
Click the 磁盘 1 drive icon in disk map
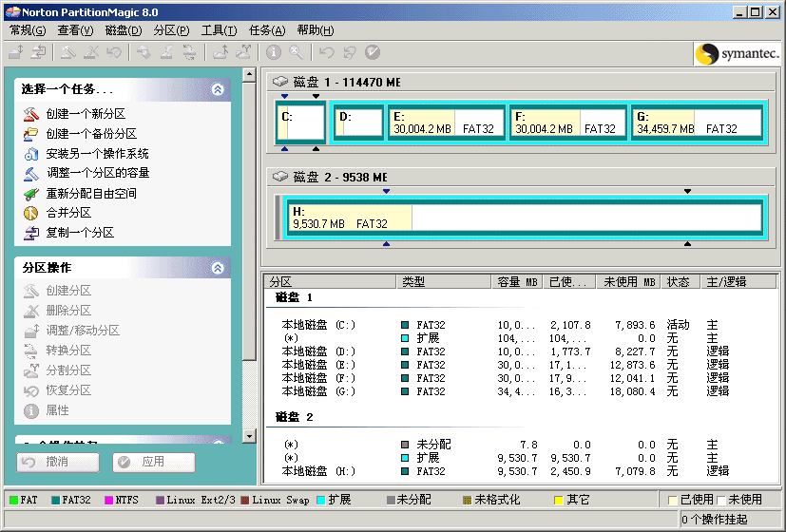tap(280, 81)
